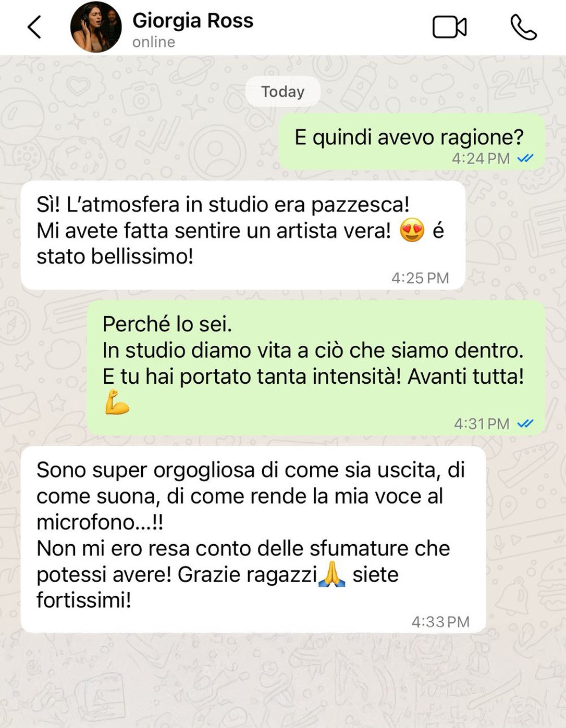Tap the online status text
Viewport: 566px width, 728px height.
(154, 42)
